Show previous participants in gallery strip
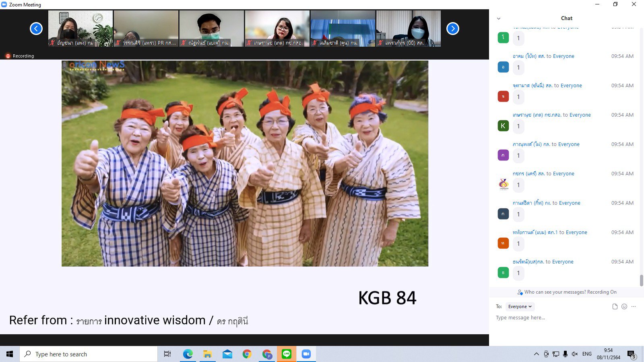Image resolution: width=644 pixels, height=362 pixels. (x=36, y=29)
